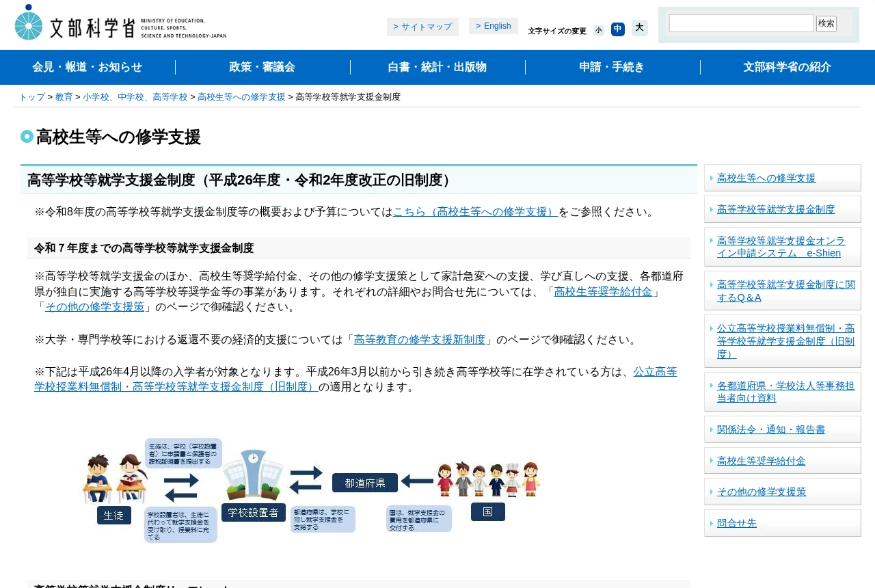Screen dimensions: 875x588
Task: Click the 都道府県 box in diagram
Action: pos(365,483)
